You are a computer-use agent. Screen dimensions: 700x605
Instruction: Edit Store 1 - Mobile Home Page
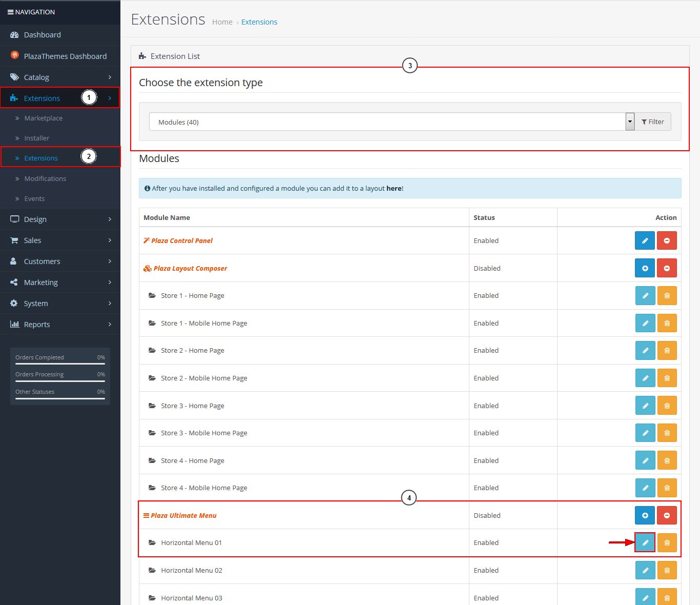tap(645, 323)
